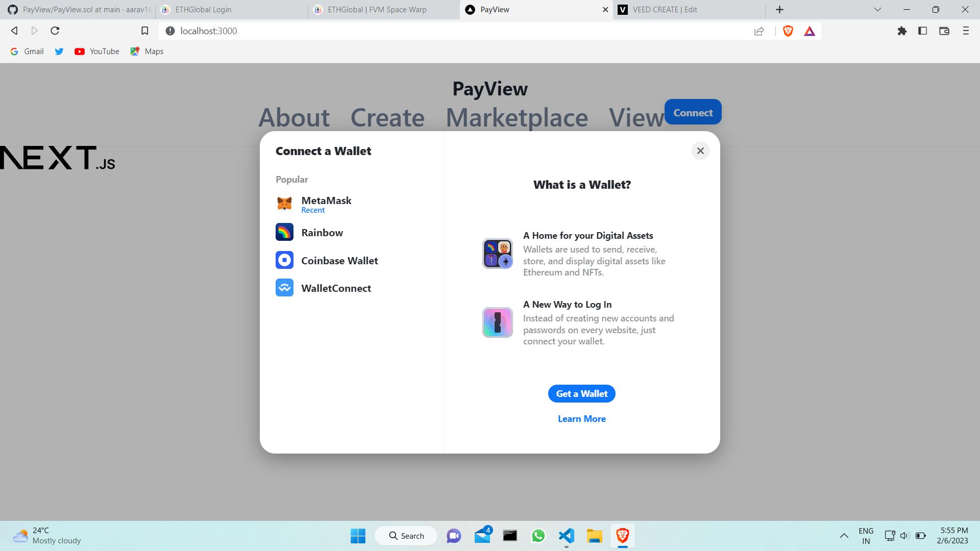Open the Windows Start menu
This screenshot has height=551, width=980.
coord(358,536)
